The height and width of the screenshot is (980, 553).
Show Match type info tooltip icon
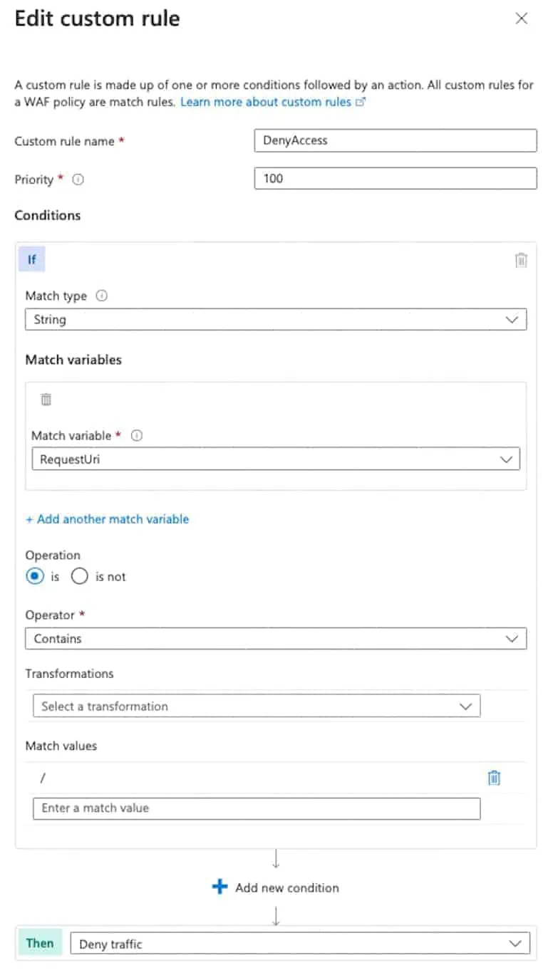[102, 296]
